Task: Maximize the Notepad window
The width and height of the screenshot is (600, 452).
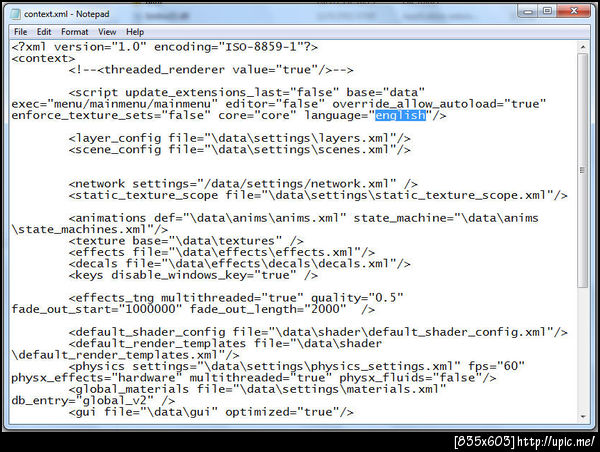Action: 548,11
